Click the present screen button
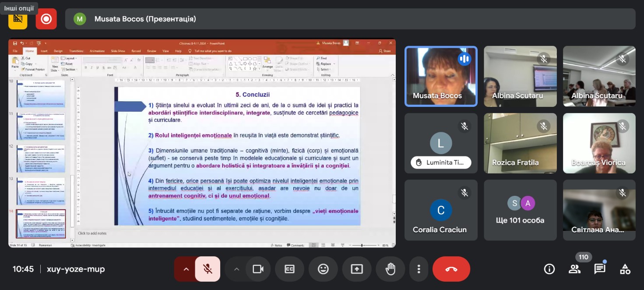 pos(356,269)
